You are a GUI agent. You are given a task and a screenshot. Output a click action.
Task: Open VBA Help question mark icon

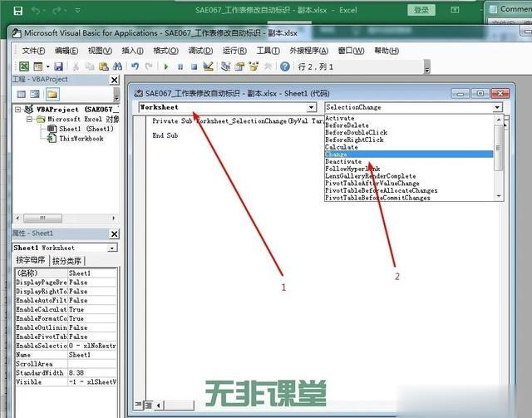point(285,66)
